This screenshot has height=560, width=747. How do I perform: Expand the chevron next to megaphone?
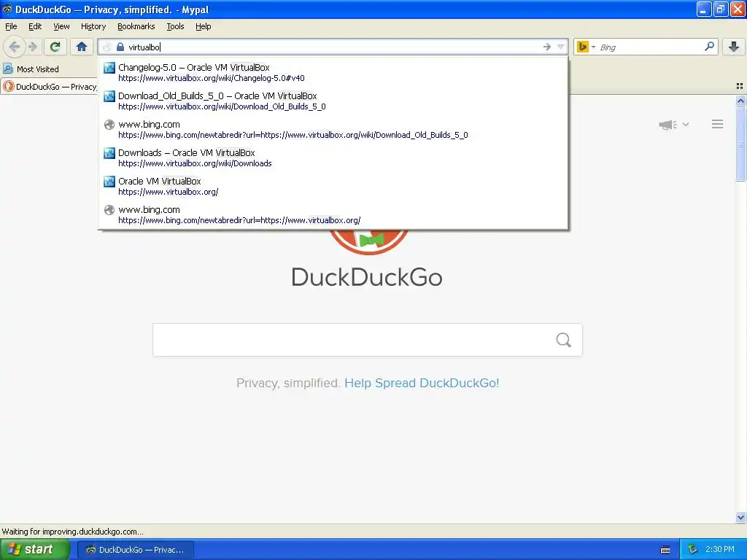point(686,124)
